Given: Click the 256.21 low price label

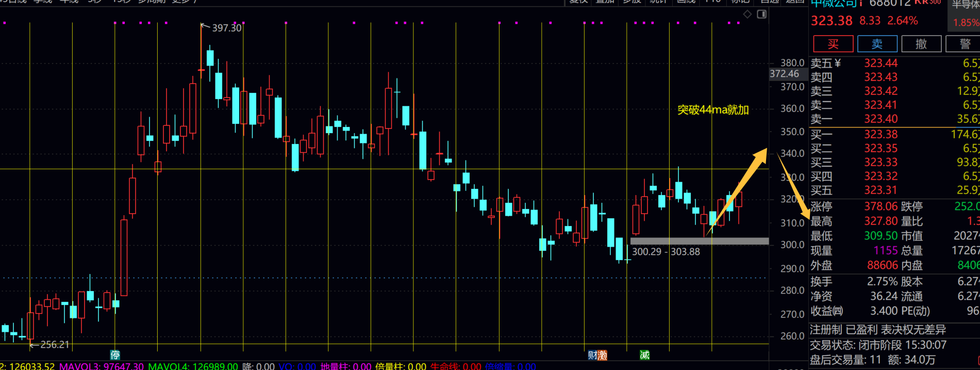Looking at the screenshot, I should click(x=54, y=345).
